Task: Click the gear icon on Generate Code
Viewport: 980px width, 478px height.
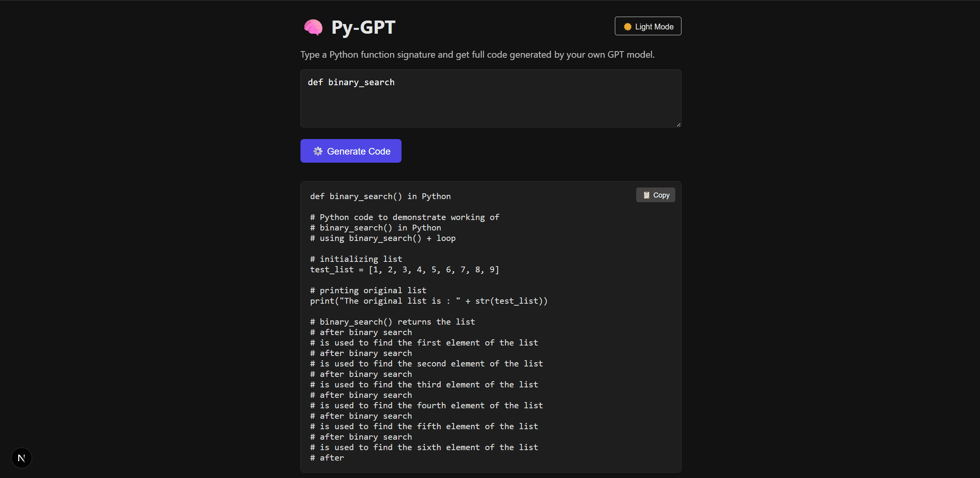Action: coord(318,151)
